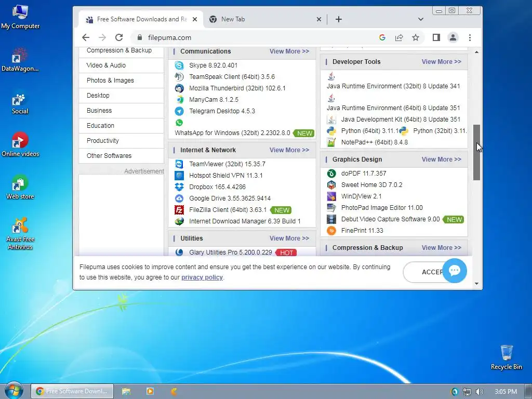This screenshot has height=399, width=532.
Task: Click View More for Utilities
Action: pyautogui.click(x=289, y=238)
